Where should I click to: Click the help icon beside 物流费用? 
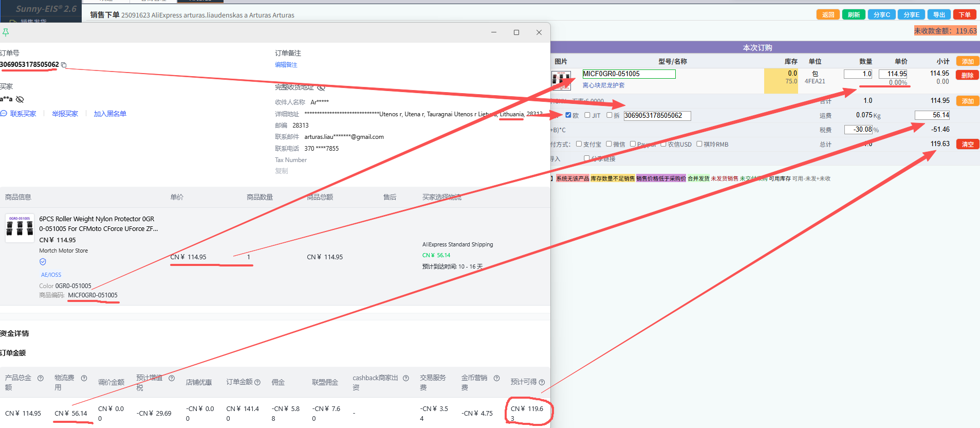(84, 378)
